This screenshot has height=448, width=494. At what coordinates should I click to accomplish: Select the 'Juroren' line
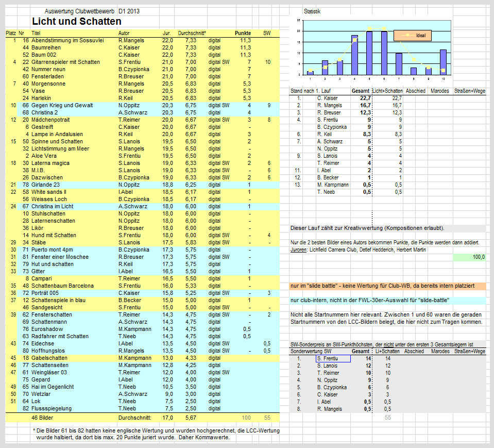click(x=358, y=250)
